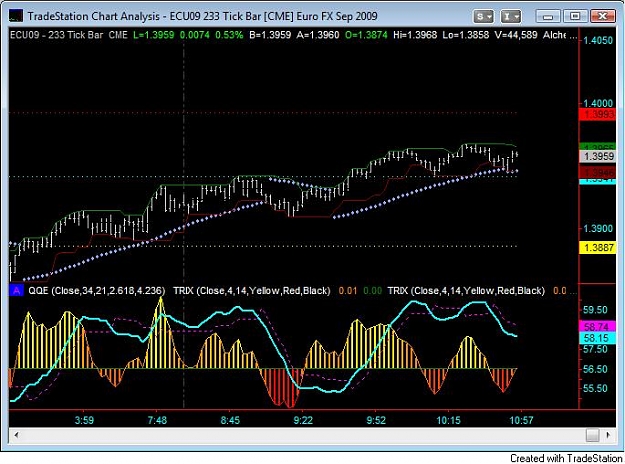
Task: Minimize the Chart Analysis window
Action: (548, 16)
